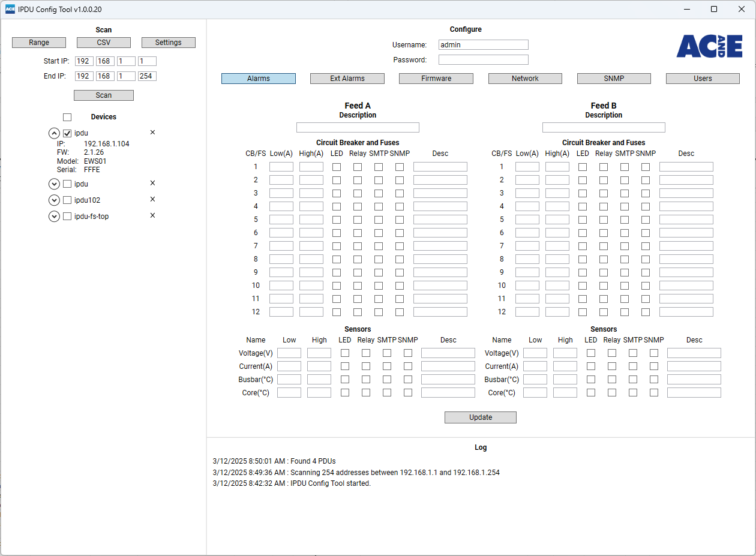
Task: Click the ACE logo in top right
Action: coord(709,46)
